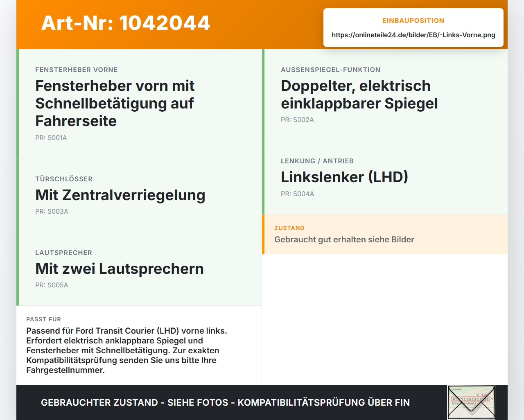The width and height of the screenshot is (524, 420).
Task: Select Gebraucht gut erhalten siehe Bilder text
Action: click(344, 239)
